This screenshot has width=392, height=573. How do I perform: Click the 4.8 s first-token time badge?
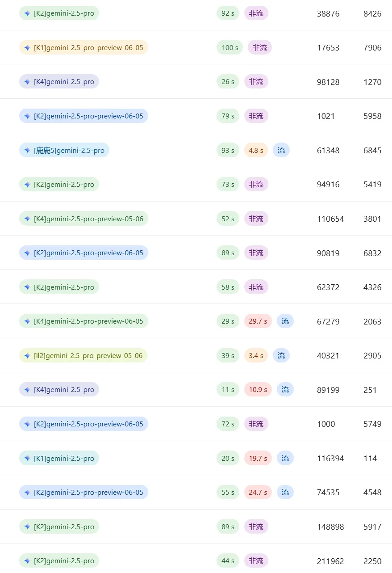255,151
